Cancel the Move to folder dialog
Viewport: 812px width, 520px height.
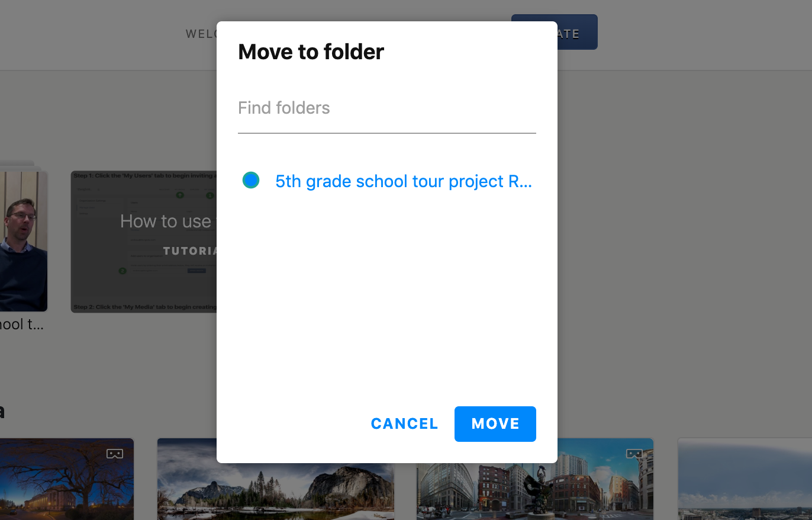click(405, 424)
